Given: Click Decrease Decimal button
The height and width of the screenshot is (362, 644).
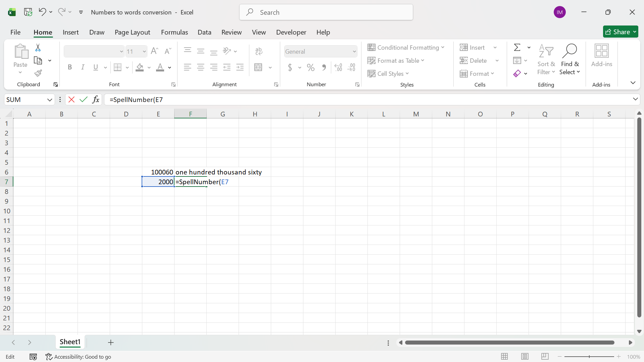Looking at the screenshot, I should point(351,67).
